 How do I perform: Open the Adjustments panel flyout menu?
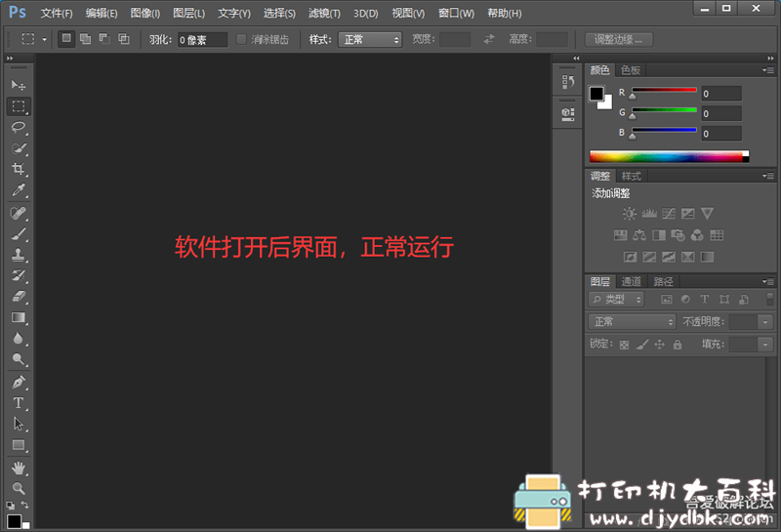click(768, 176)
